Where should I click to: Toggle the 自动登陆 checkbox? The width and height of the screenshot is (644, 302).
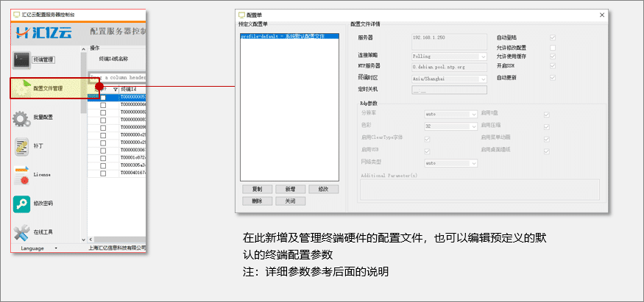click(553, 37)
